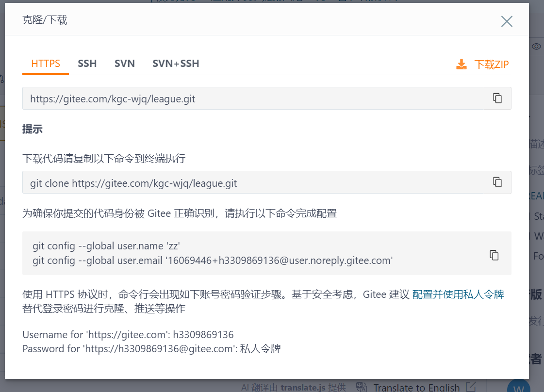Click the 下载ZIP download link
The width and height of the screenshot is (544, 392).
[x=491, y=65]
